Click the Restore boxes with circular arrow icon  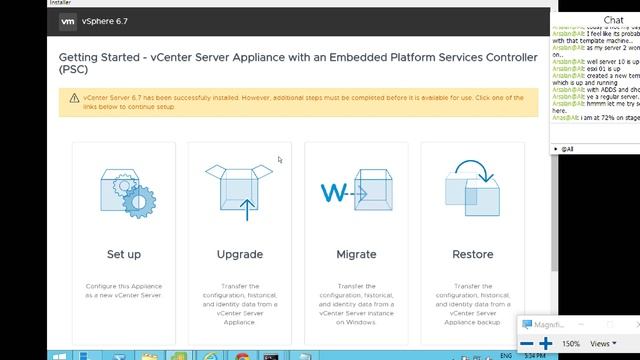pos(472,188)
